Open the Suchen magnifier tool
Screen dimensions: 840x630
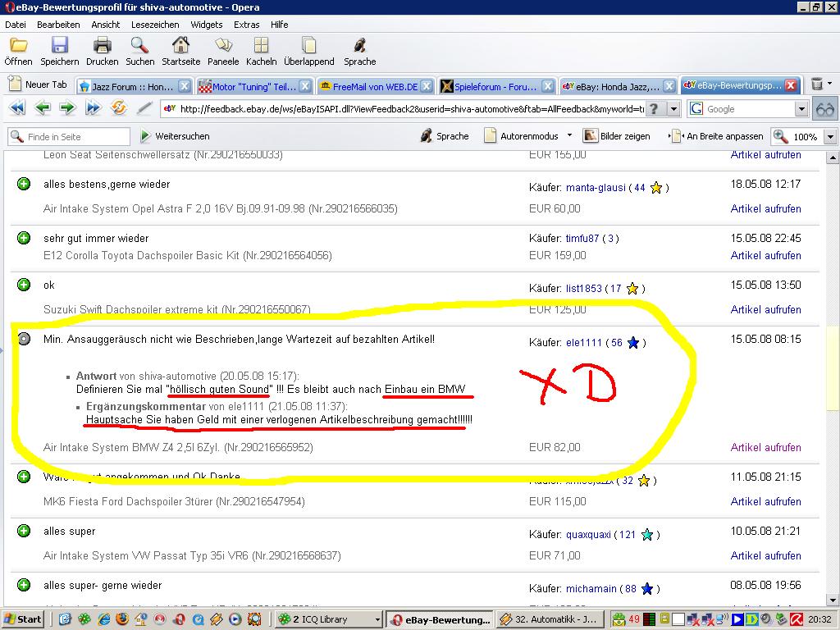(139, 45)
